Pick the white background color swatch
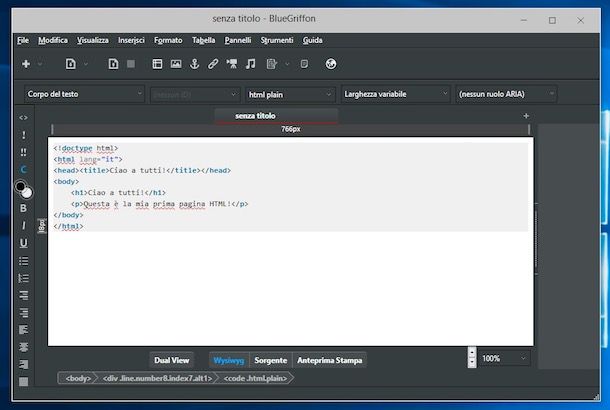The image size is (610, 410). [27, 193]
